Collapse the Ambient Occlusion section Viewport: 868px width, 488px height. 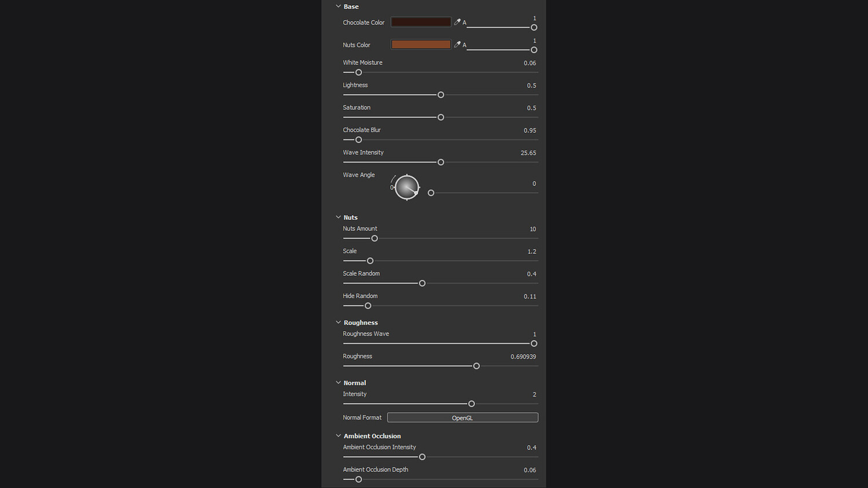339,436
